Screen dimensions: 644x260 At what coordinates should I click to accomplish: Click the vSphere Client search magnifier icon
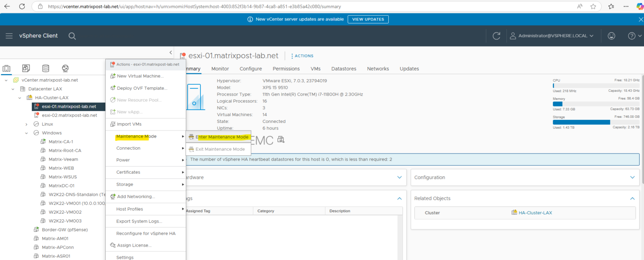[72, 36]
